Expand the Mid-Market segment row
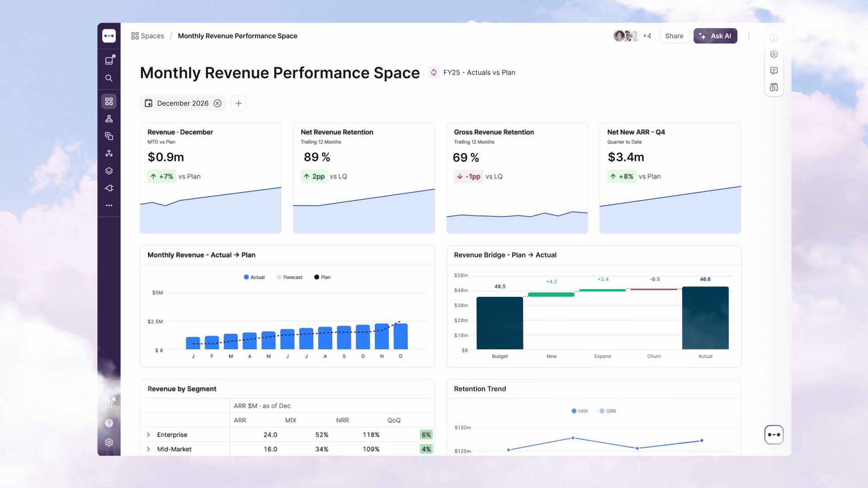 click(148, 449)
